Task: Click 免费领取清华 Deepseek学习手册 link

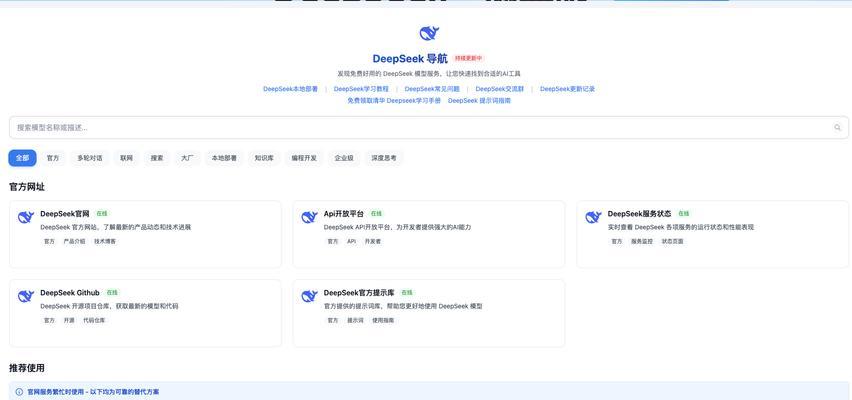Action: point(394,101)
